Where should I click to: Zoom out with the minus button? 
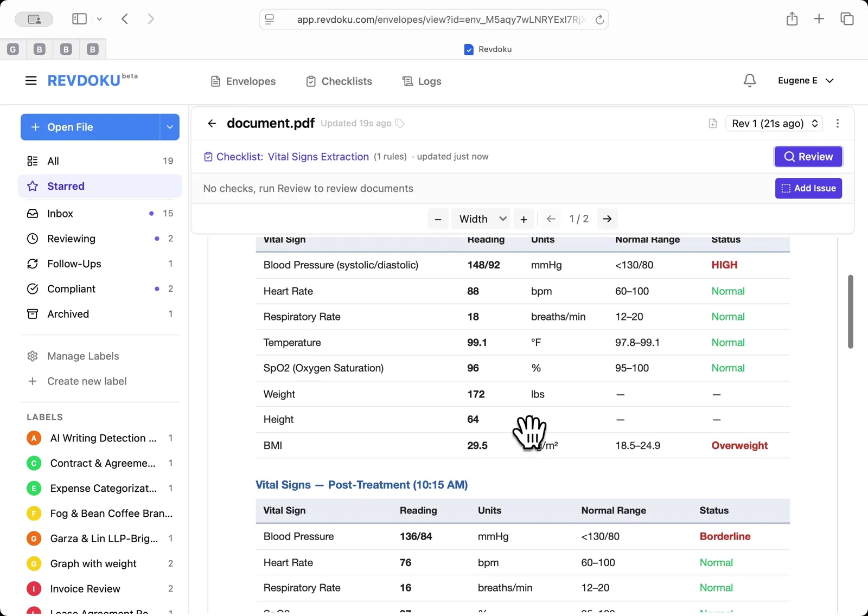click(438, 219)
